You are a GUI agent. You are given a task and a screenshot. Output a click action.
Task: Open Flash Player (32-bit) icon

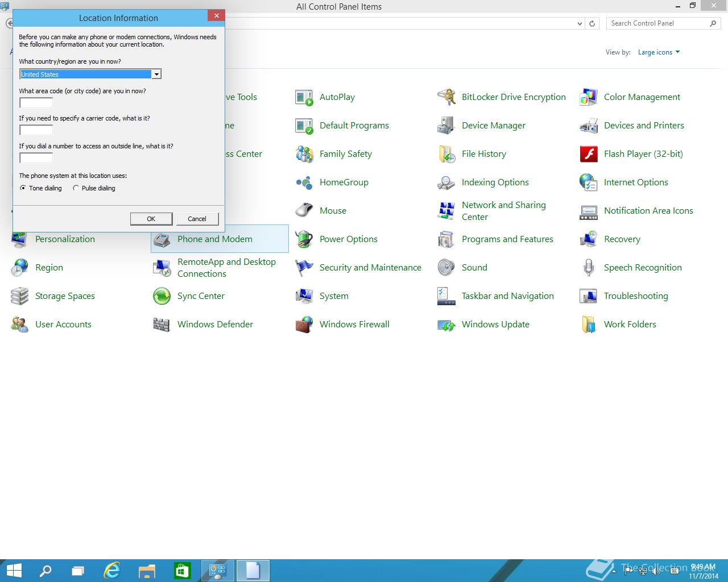point(589,154)
